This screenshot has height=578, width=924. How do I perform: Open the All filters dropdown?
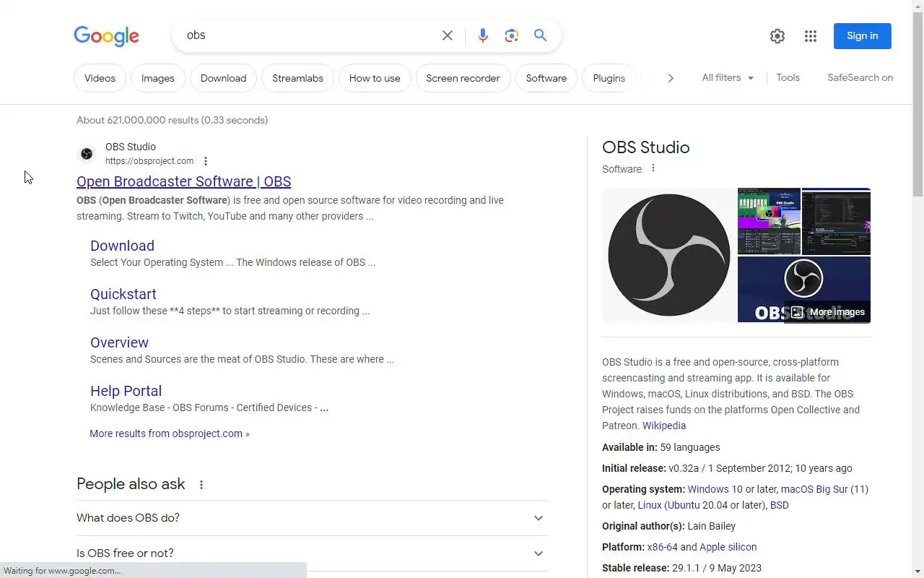point(728,78)
